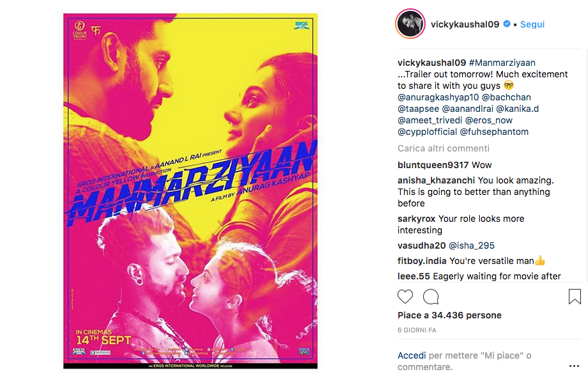
Task: Save post with the bookmark icon
Action: point(575,296)
